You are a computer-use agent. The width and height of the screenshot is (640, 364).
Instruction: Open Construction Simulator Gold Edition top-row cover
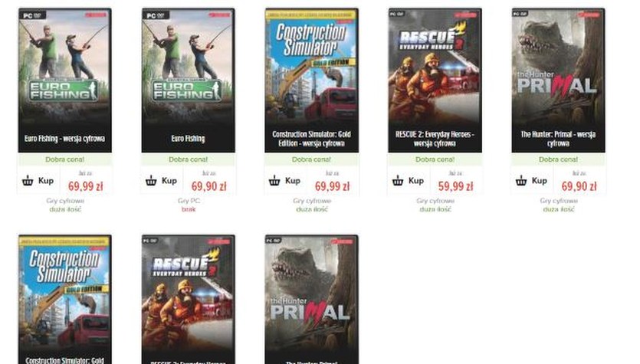coord(311,80)
